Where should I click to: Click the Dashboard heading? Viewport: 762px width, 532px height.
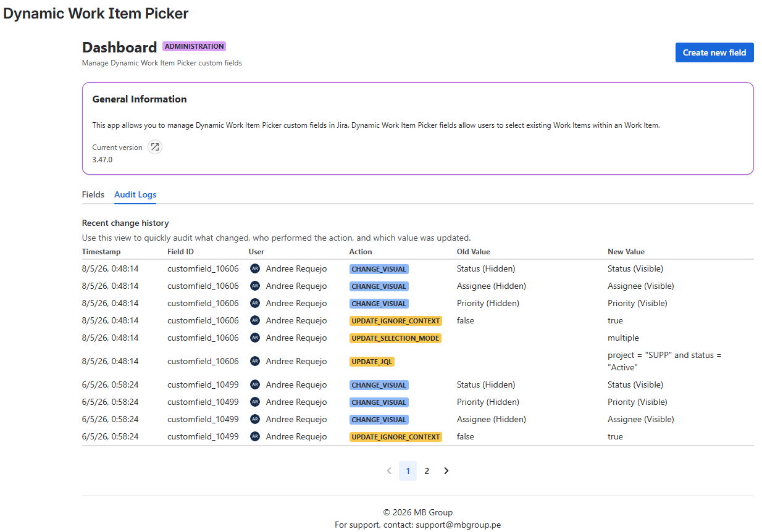119,48
